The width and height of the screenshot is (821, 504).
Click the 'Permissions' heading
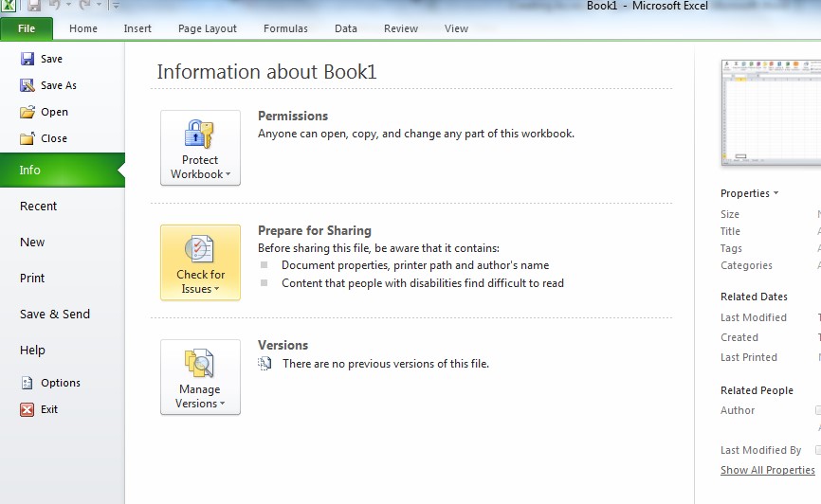coord(293,117)
